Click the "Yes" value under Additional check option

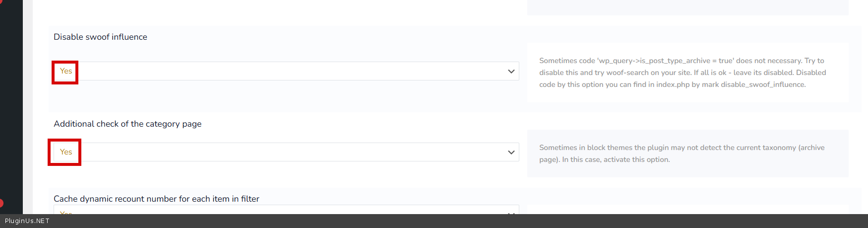coord(66,152)
